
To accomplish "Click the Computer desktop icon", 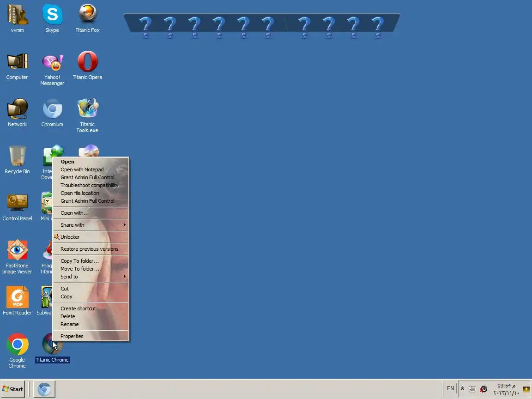I will click(17, 66).
